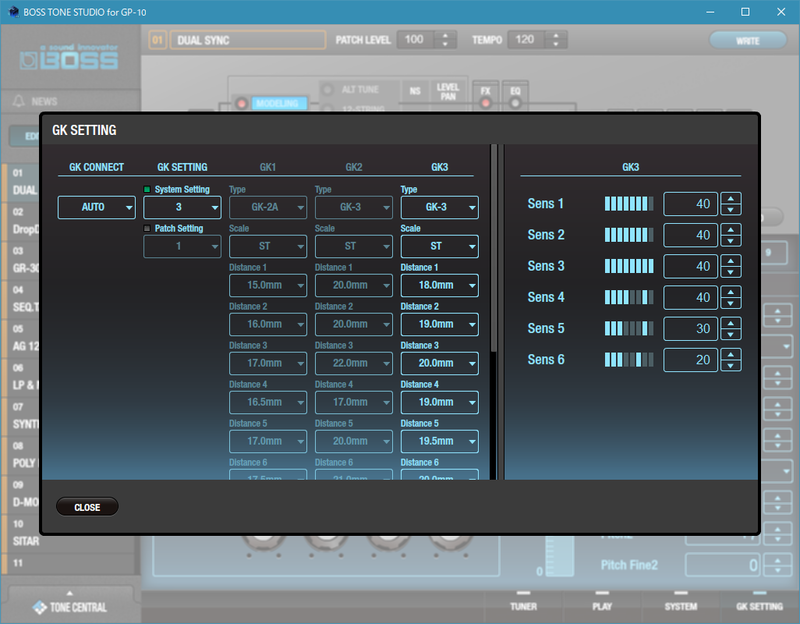800x624 pixels.
Task: Open the GK3 Scale ST dropdown
Action: (x=439, y=246)
